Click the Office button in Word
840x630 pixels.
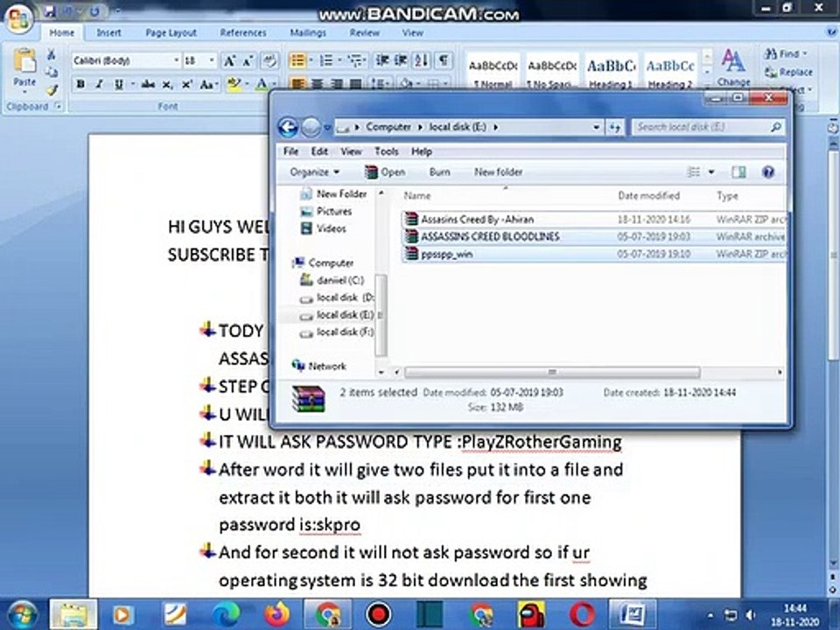click(19, 19)
